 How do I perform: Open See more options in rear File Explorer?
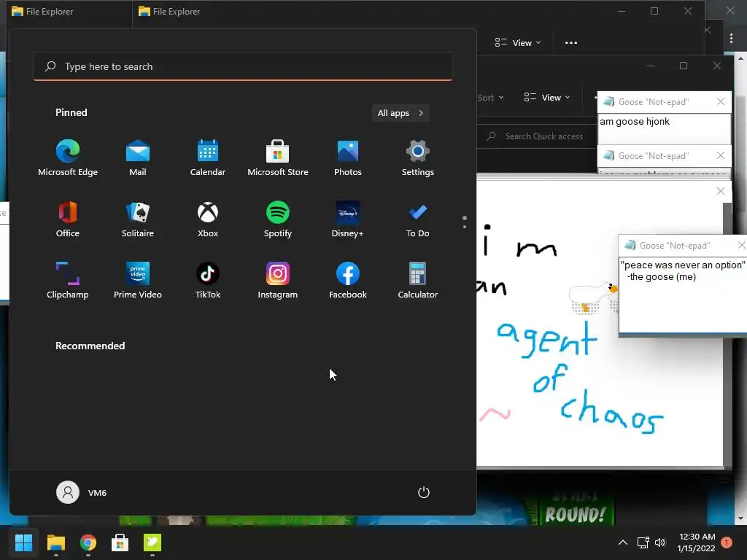point(570,43)
